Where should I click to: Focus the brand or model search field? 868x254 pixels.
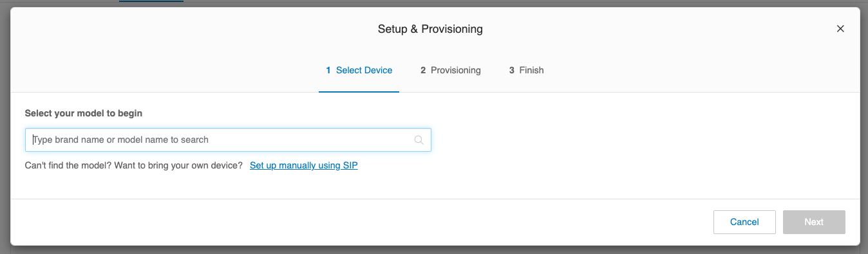[x=228, y=140]
